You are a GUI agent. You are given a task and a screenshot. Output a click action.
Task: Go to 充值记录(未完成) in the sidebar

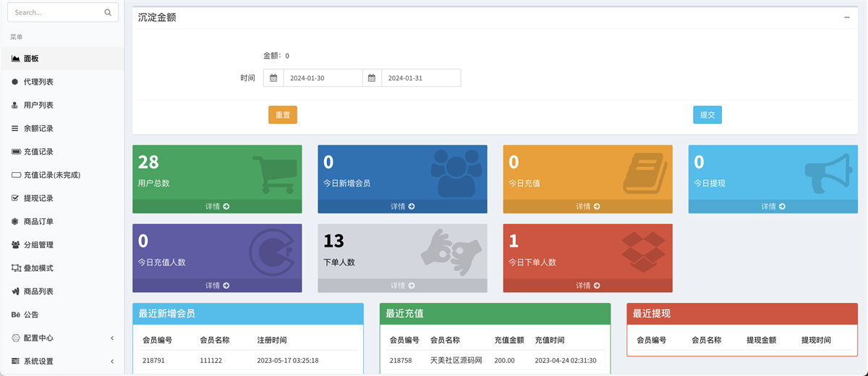click(x=51, y=175)
